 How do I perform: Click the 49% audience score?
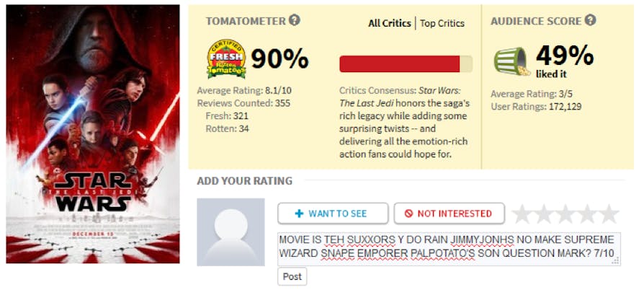565,55
